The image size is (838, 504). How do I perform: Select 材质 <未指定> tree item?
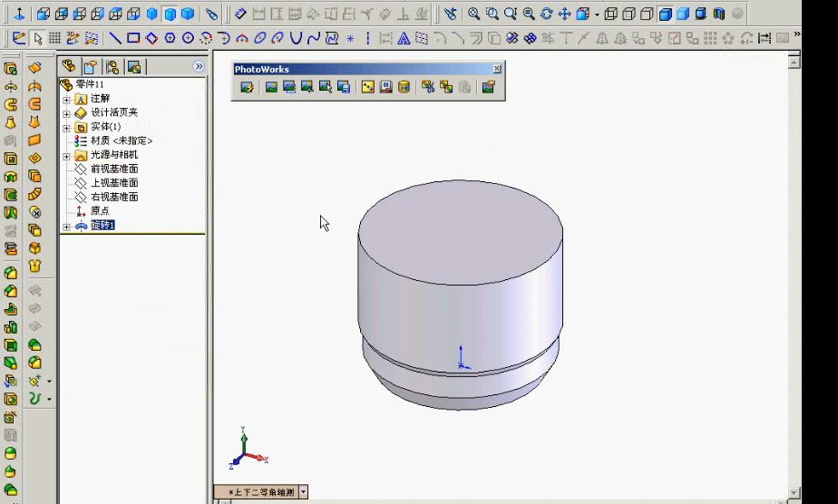pyautogui.click(x=122, y=141)
